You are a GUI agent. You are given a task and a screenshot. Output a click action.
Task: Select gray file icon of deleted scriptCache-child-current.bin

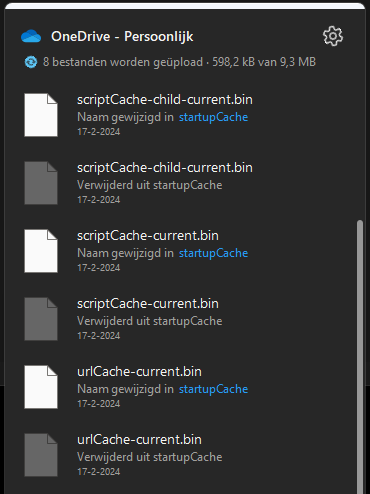(41, 183)
